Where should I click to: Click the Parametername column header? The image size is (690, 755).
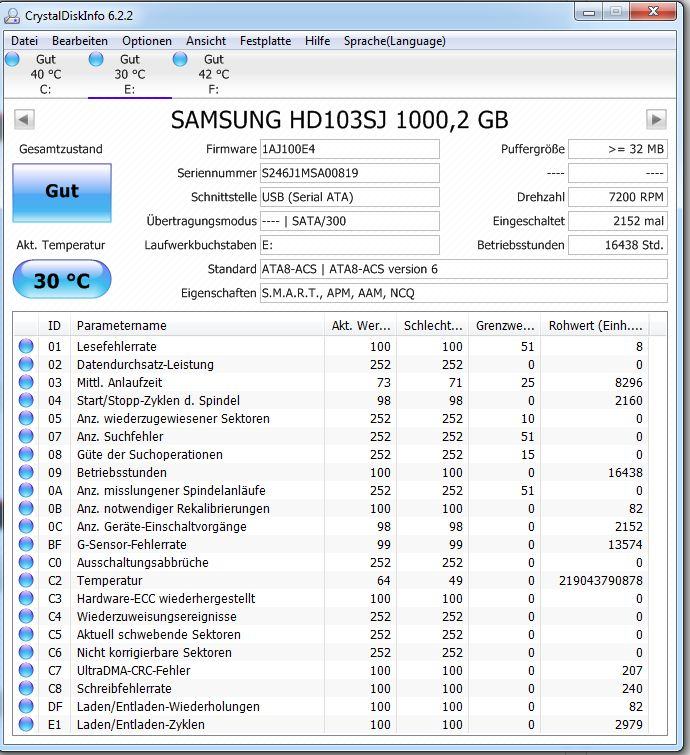pos(197,325)
